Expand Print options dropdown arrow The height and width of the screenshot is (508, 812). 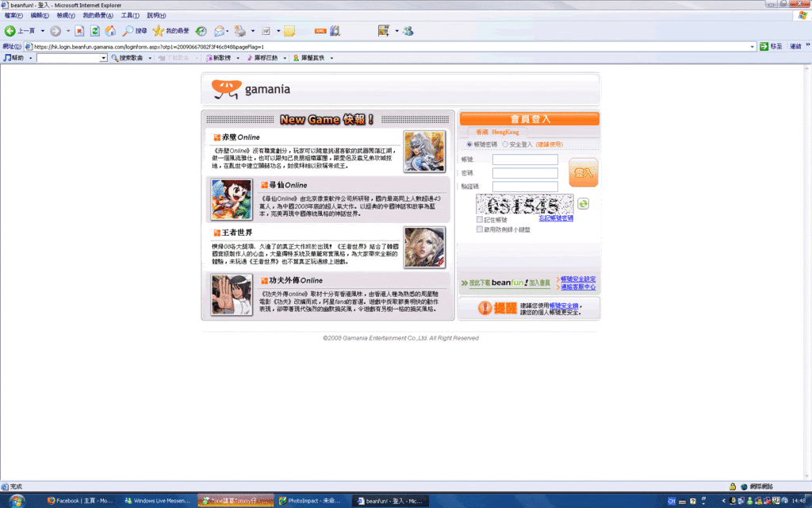[253, 31]
